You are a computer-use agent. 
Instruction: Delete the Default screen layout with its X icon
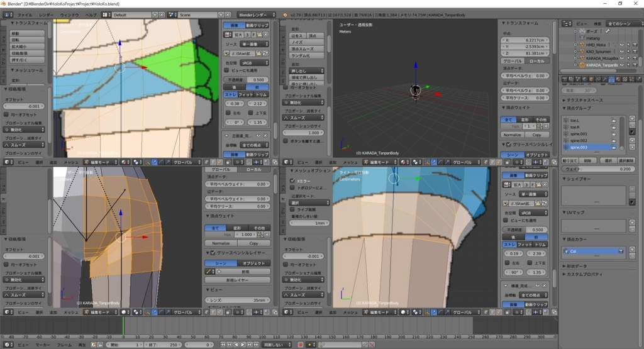[162, 15]
